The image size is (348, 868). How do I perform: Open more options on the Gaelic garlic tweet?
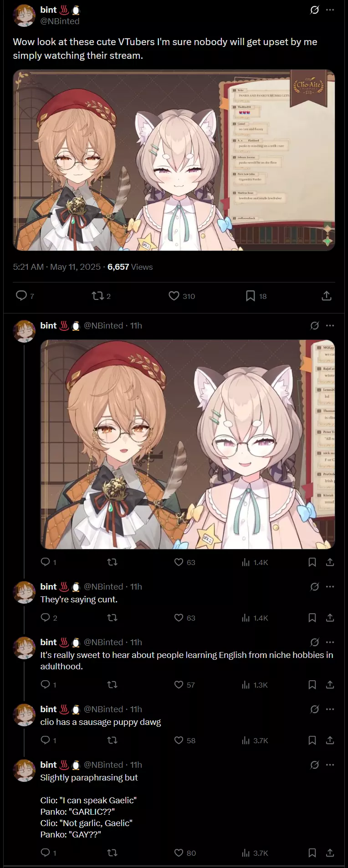[x=330, y=765]
